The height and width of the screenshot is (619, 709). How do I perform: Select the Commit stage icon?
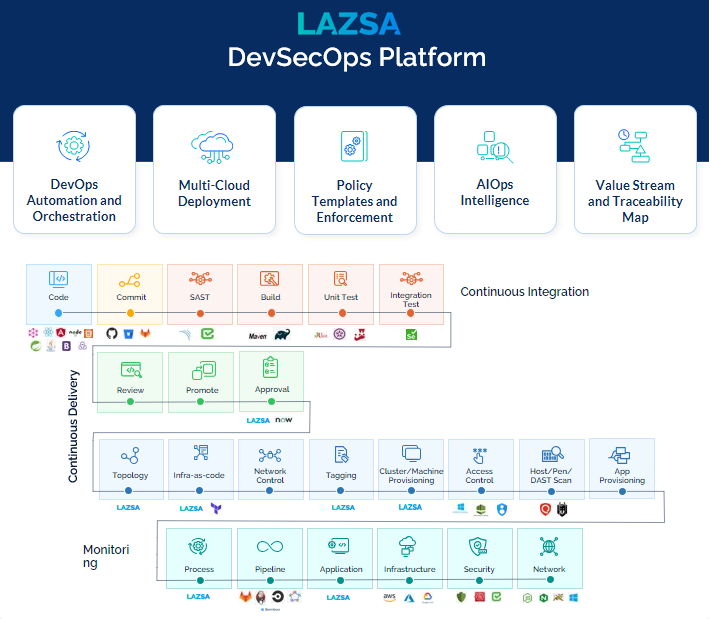130,280
